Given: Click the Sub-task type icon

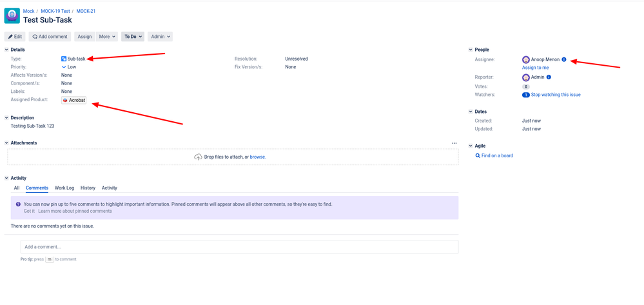Looking at the screenshot, I should [64, 59].
